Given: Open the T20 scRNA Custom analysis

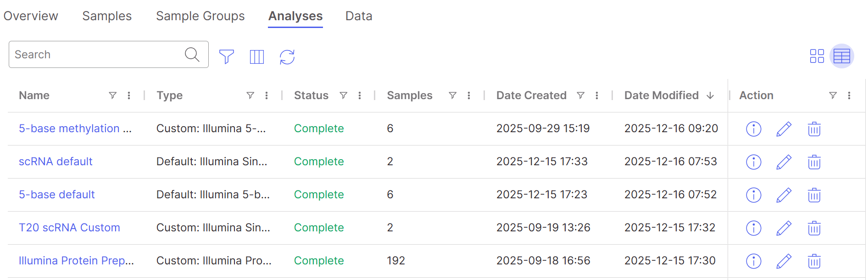Looking at the screenshot, I should (x=69, y=228).
